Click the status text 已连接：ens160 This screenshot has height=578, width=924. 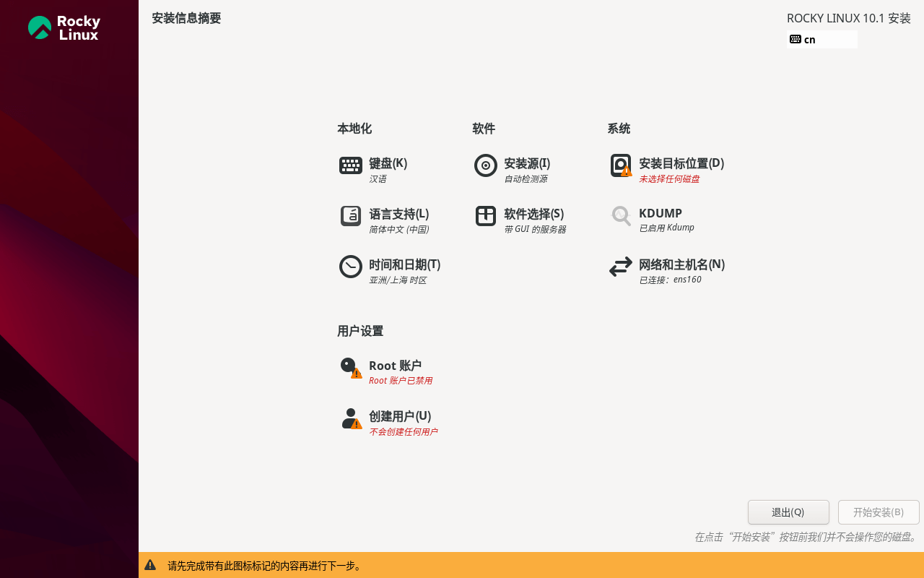pos(670,280)
